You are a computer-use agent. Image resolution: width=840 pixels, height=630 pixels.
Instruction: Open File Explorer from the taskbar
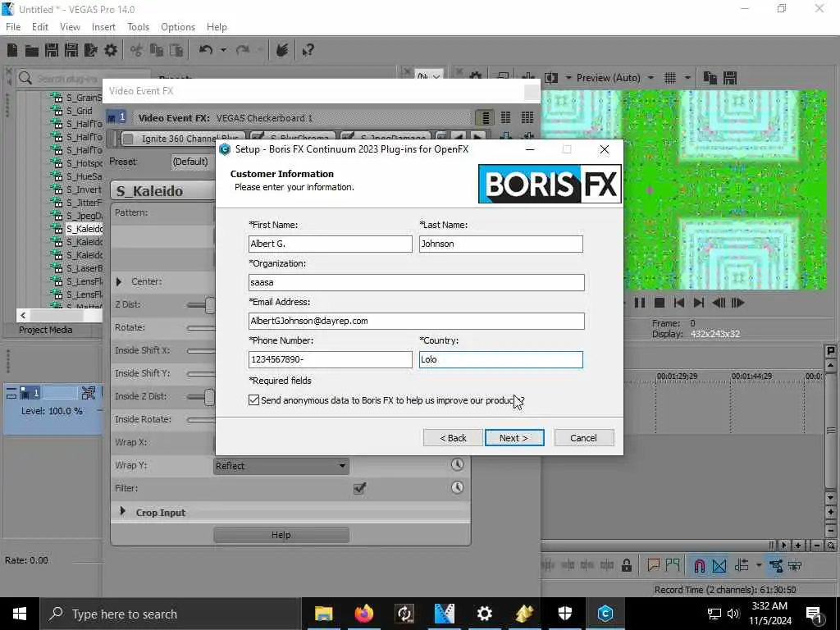coord(323,614)
